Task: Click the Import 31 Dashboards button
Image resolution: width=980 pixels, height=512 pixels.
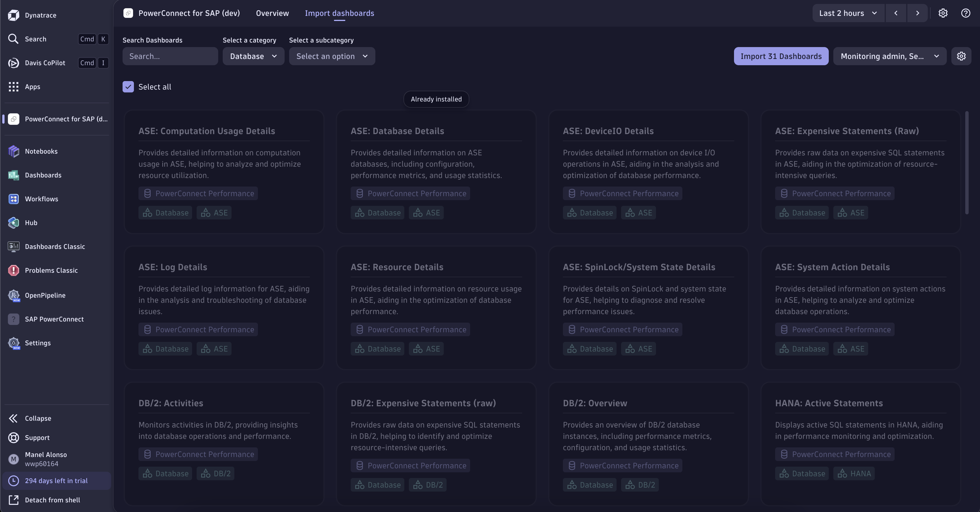Action: coord(781,56)
